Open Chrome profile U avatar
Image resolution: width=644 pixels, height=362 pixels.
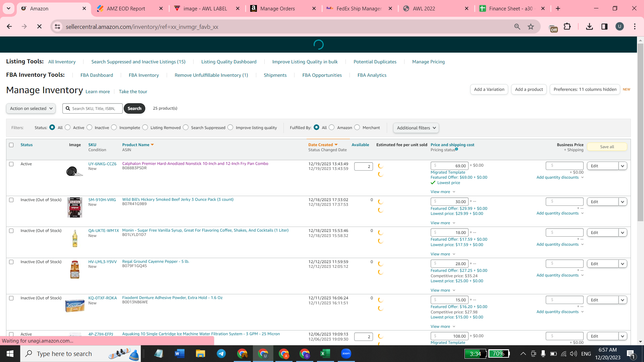620,26
